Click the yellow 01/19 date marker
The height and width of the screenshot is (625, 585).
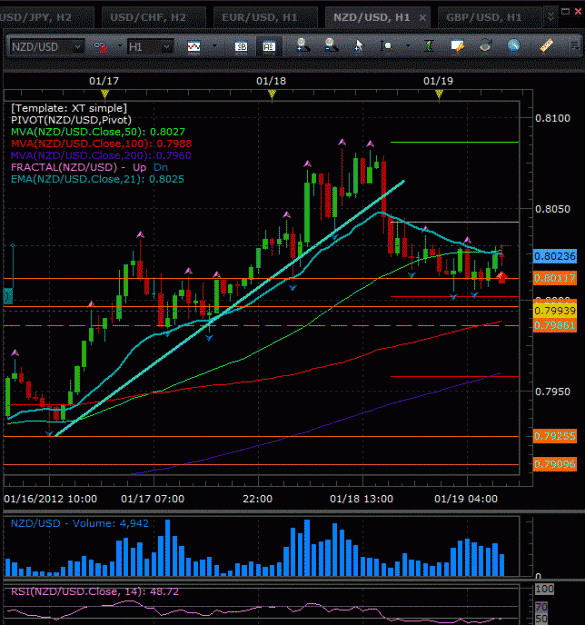439,94
